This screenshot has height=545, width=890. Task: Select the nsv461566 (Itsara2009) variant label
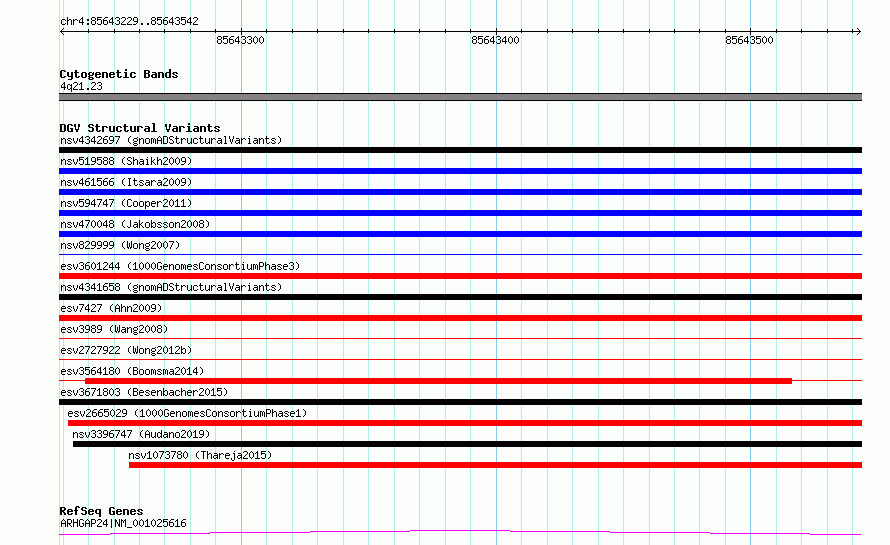click(x=126, y=182)
